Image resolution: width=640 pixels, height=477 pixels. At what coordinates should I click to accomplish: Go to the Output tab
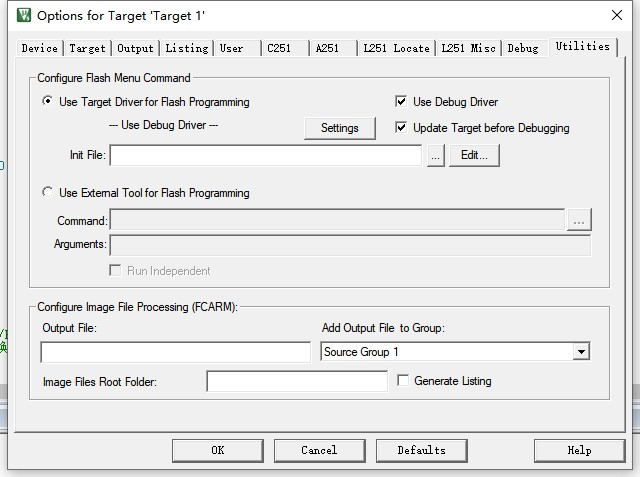pyautogui.click(x=136, y=48)
